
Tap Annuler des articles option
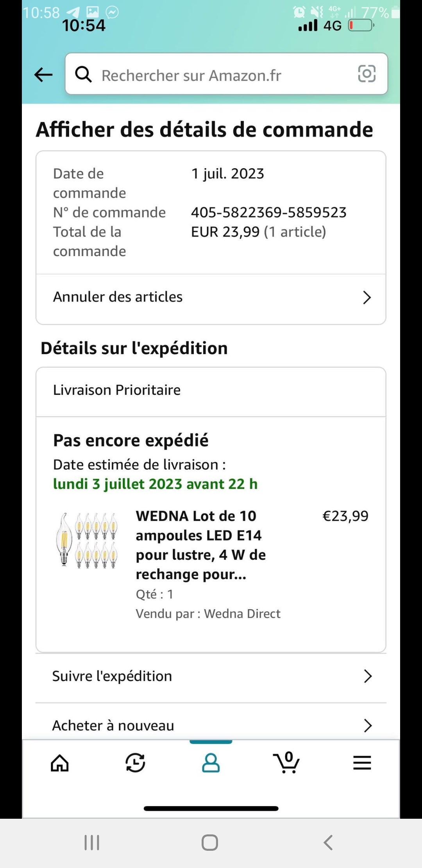[x=118, y=297]
